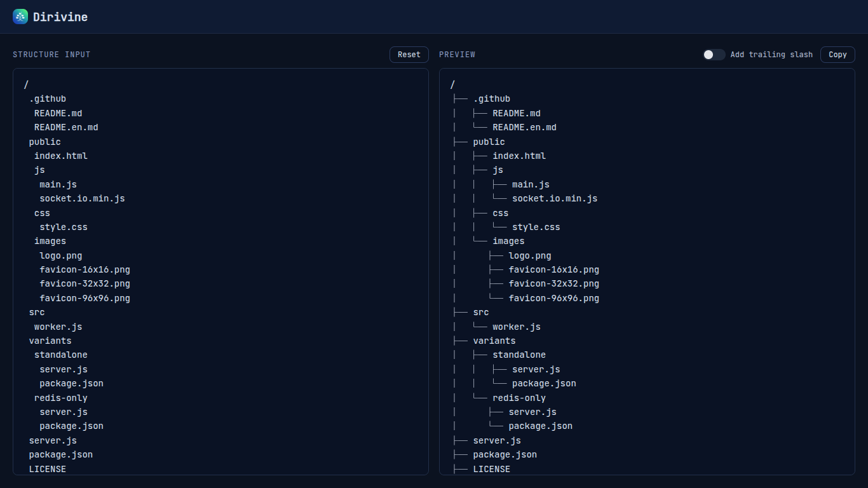The width and height of the screenshot is (868, 488).
Task: Select the public folder in the preview
Action: point(489,141)
